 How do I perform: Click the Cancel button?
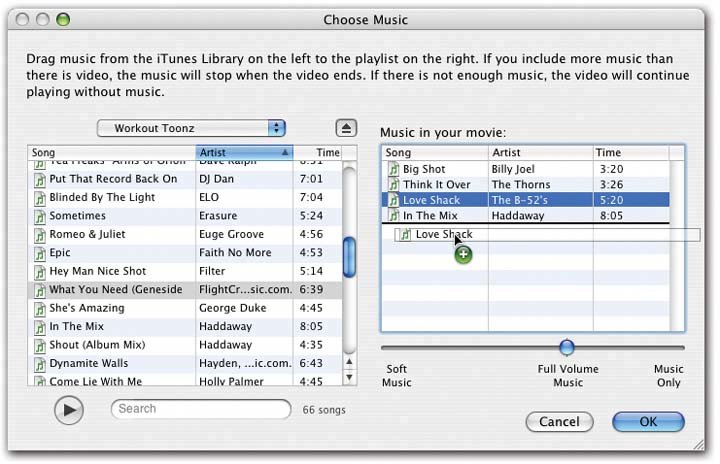point(559,422)
